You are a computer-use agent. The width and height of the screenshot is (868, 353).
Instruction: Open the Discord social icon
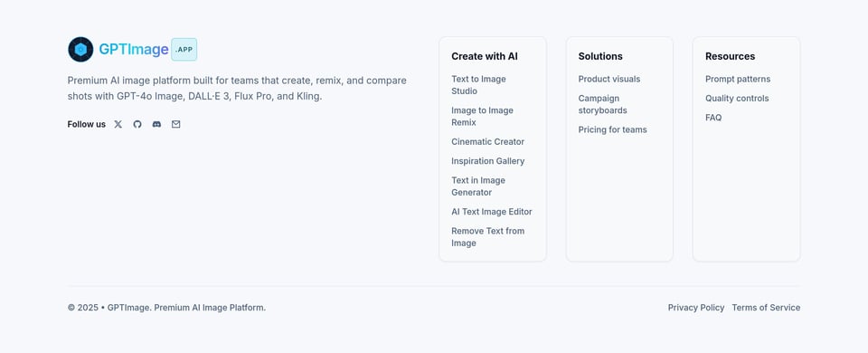(156, 124)
